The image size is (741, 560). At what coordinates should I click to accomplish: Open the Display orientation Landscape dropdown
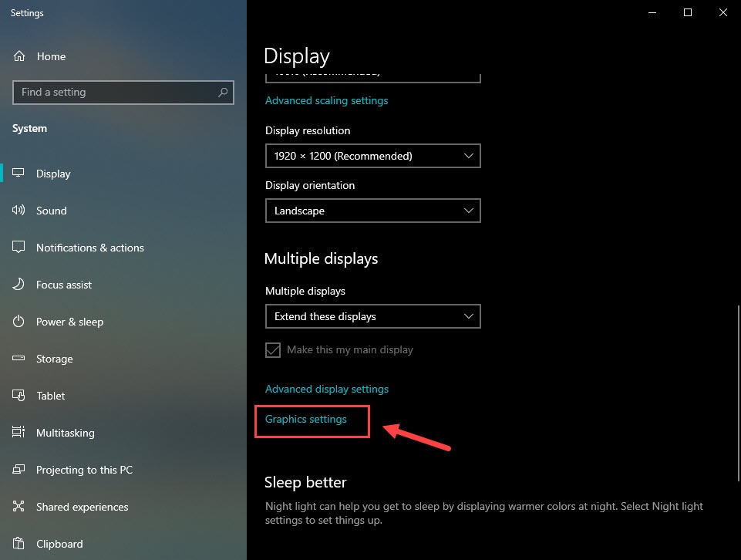click(x=373, y=211)
